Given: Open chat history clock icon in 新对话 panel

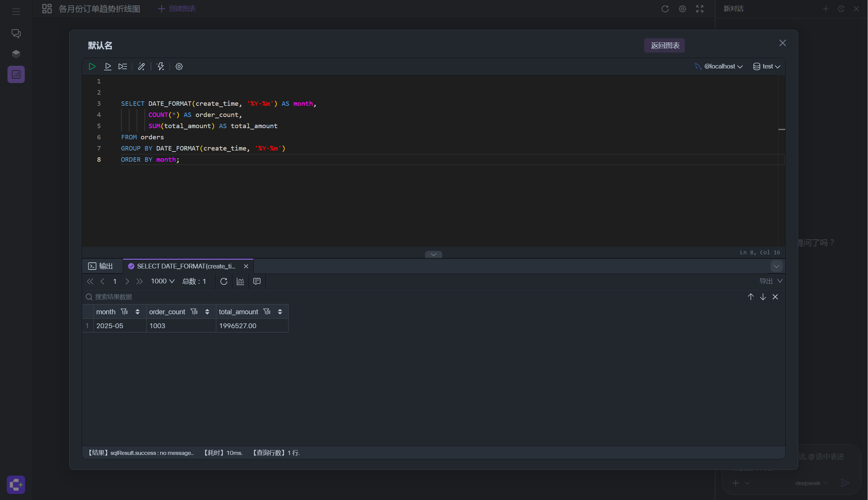Looking at the screenshot, I should coord(841,8).
